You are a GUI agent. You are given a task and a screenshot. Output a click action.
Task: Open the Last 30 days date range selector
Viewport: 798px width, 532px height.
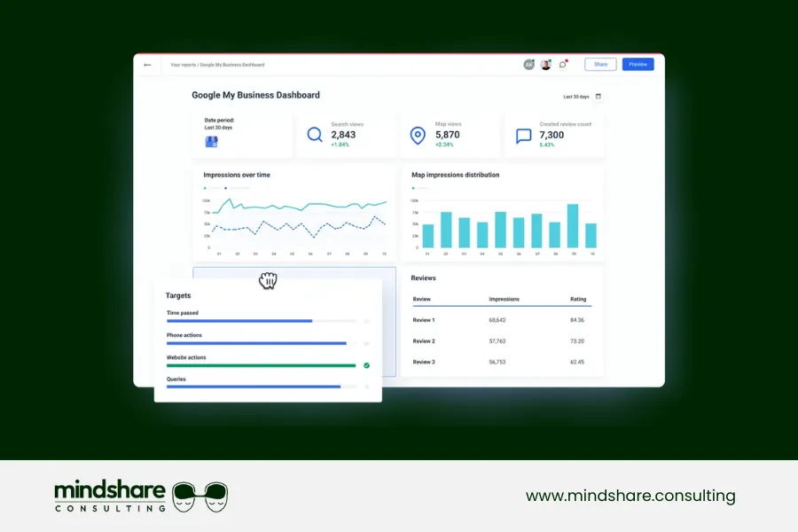coord(576,96)
